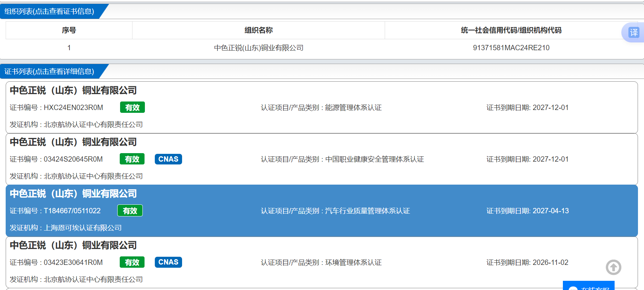Screen dimensions: 644x290
Task: Open the highlighted automotive quality certificate title
Action: point(73,194)
